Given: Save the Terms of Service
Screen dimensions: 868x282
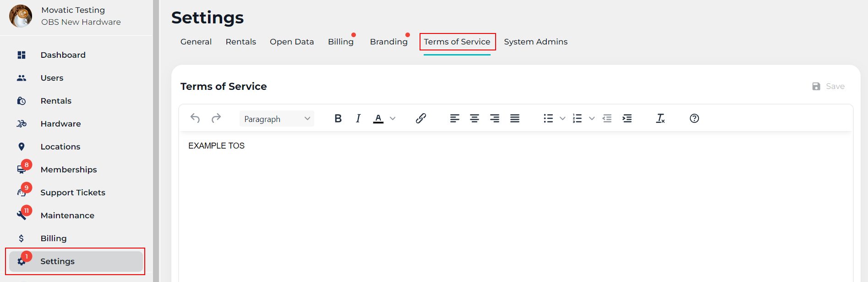Looking at the screenshot, I should click(x=829, y=86).
